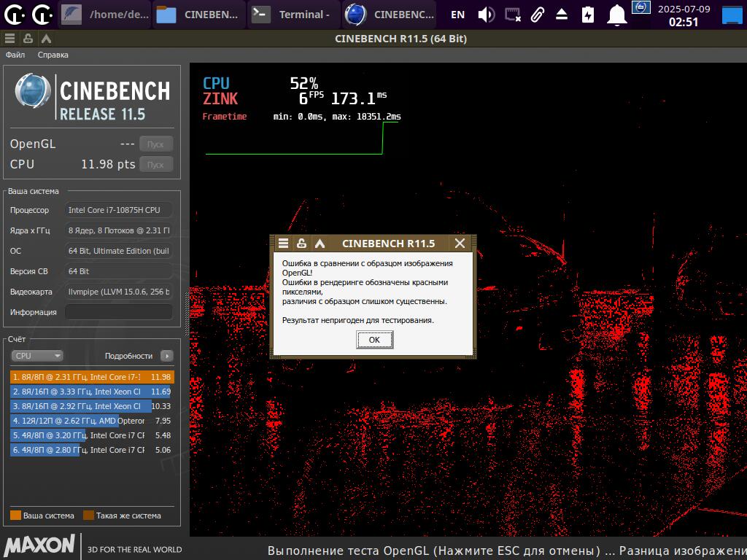Click the second launcher icon in the top panel
The width and height of the screenshot is (747, 560).
(x=42, y=15)
